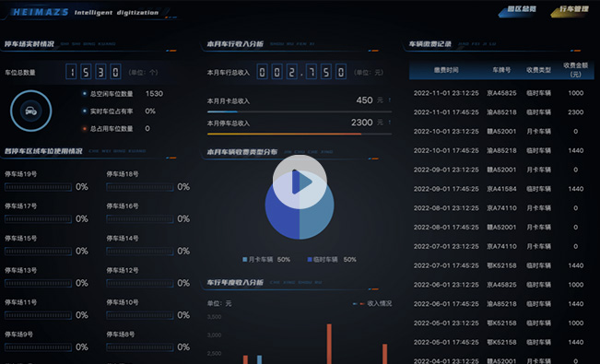Image resolution: width=600 pixels, height=364 pixels.
Task: Click the 本月停车总收入 progress bar
Action: click(x=300, y=134)
